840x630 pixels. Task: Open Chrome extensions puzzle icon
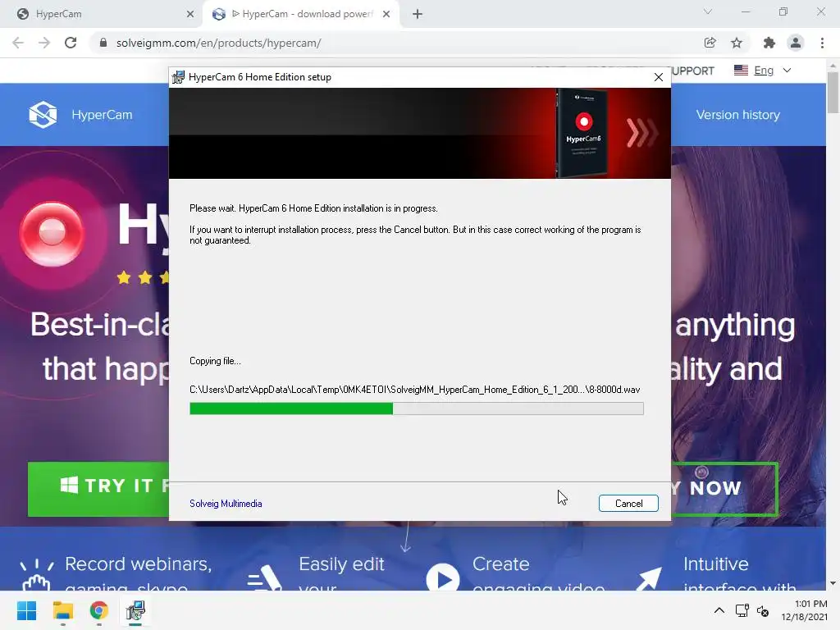click(769, 43)
